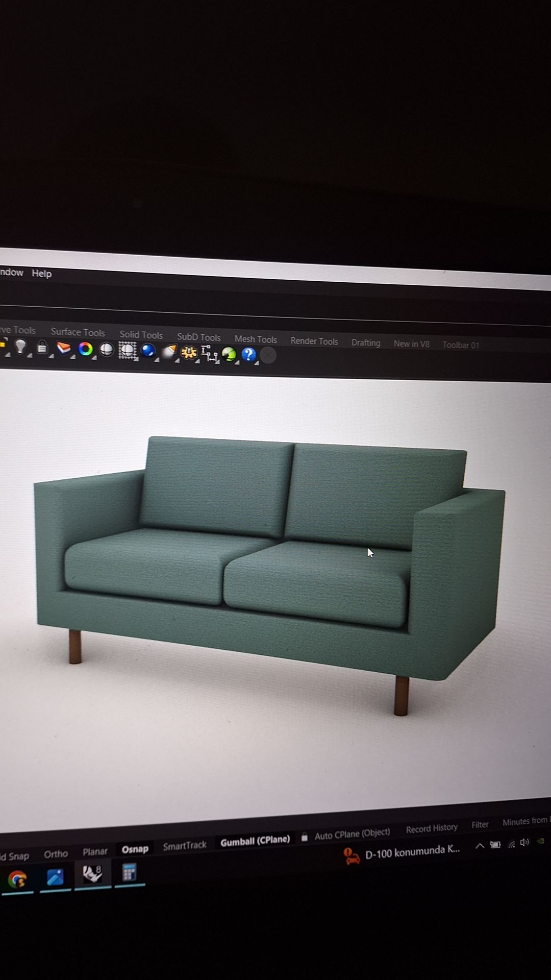Toggle Ortho mode in status bar
The image size is (551, 980).
click(x=56, y=853)
